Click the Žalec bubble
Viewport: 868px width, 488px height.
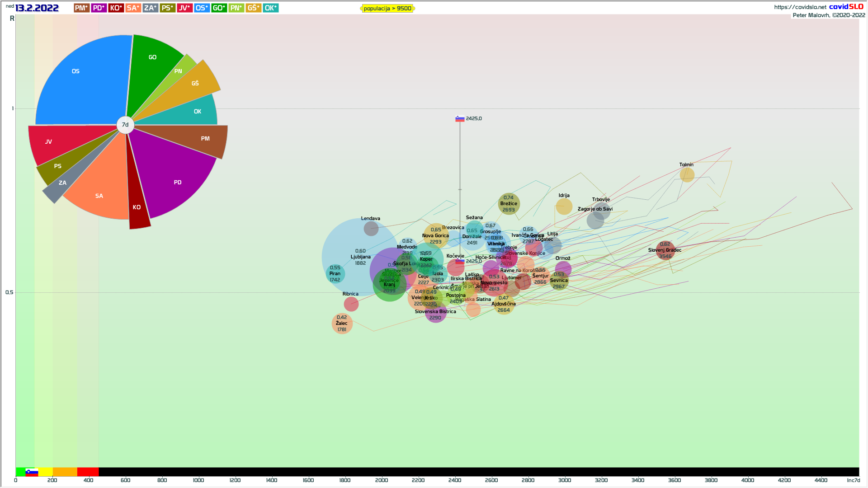(342, 324)
